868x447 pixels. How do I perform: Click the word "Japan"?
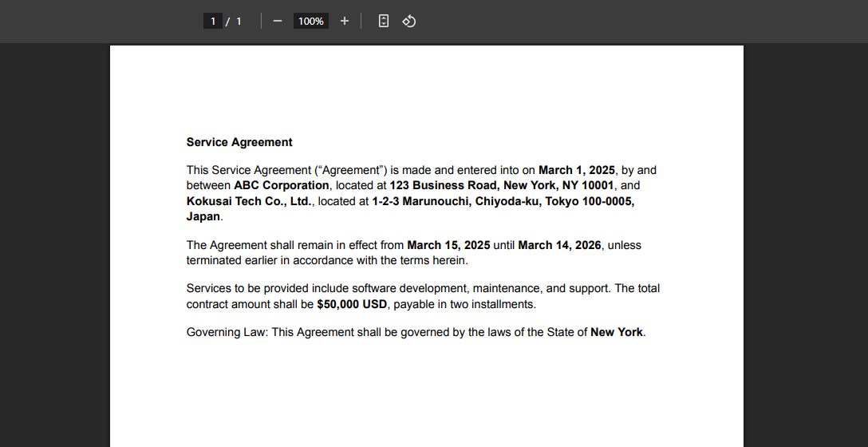(203, 216)
